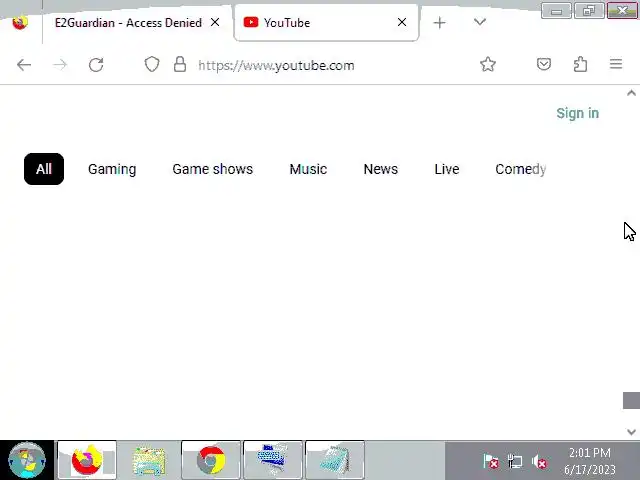Open the Windows Start menu
The image size is (640, 480).
(27, 460)
